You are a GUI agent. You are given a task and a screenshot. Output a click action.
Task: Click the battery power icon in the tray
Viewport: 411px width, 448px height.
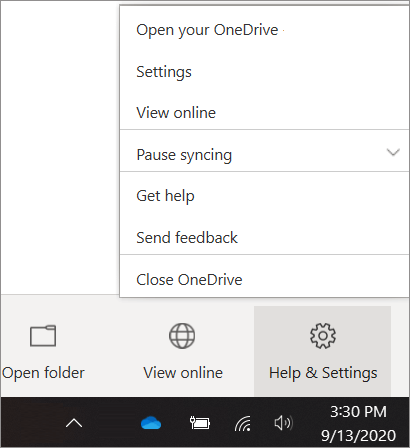pyautogui.click(x=200, y=423)
